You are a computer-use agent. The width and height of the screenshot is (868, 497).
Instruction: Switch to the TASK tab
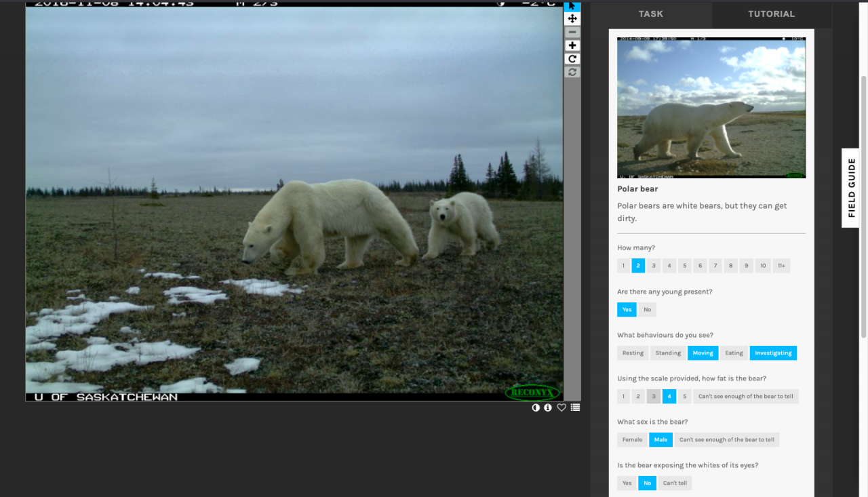click(651, 14)
